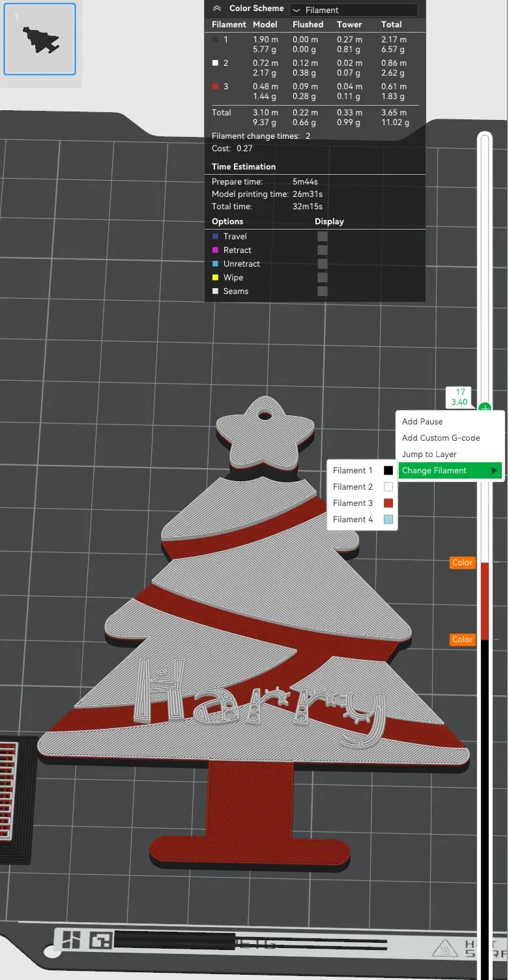Click the filament 1 dark legend square

[216, 40]
